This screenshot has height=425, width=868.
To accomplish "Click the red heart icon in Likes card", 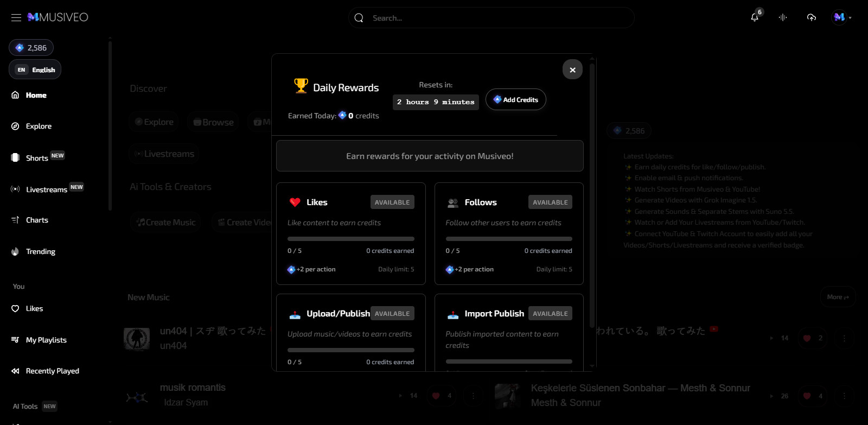I will 295,202.
